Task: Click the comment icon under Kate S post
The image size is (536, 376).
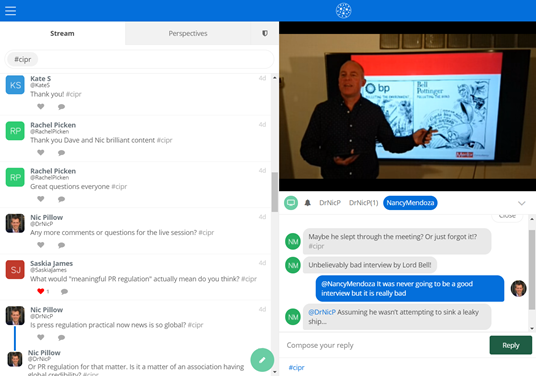Action: tap(62, 107)
